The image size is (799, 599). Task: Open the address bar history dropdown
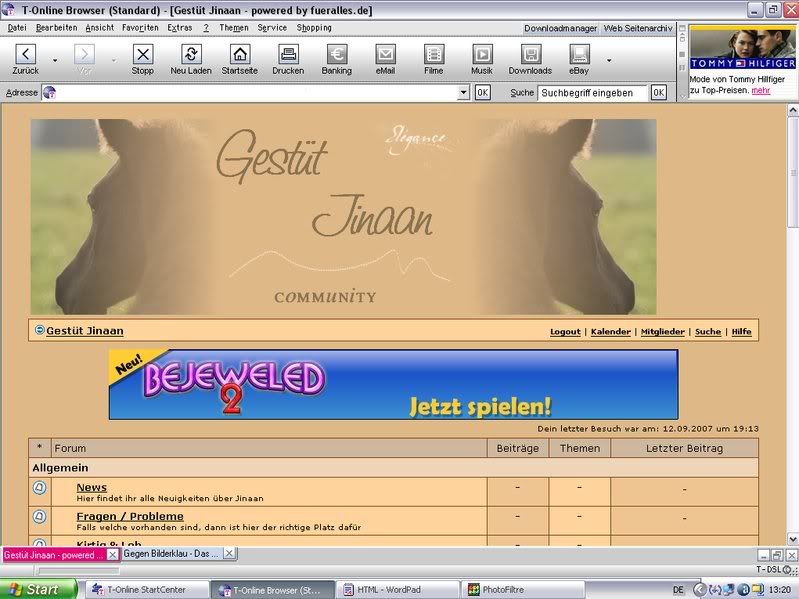pyautogui.click(x=463, y=93)
